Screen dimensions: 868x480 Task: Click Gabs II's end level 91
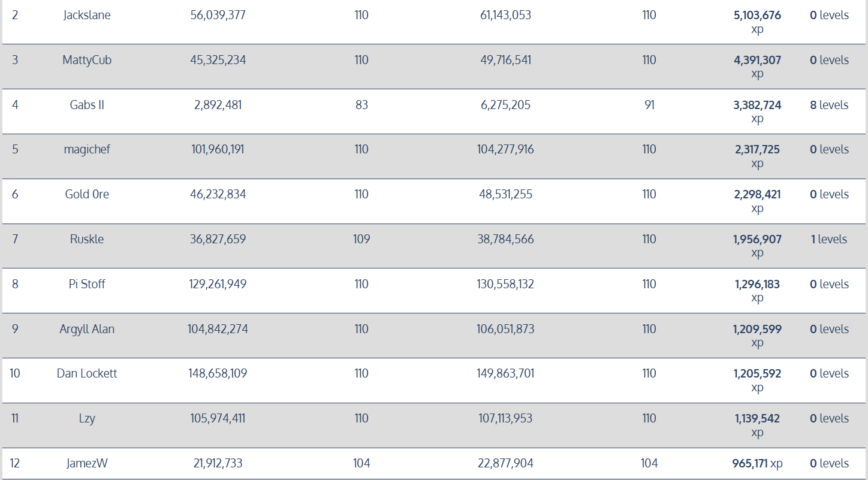[649, 105]
